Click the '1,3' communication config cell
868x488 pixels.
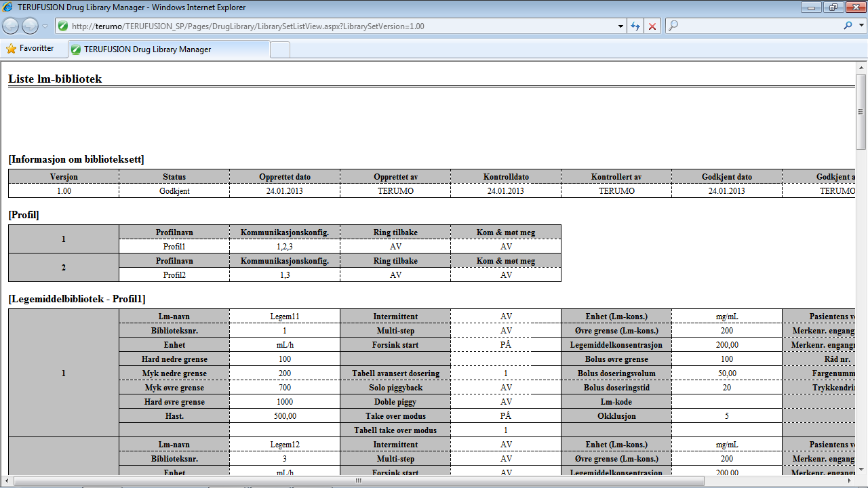(285, 275)
